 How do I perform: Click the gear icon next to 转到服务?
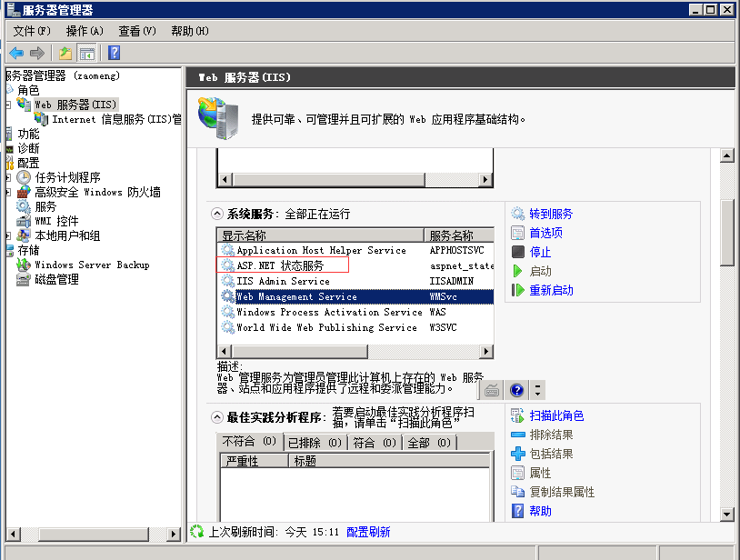(517, 214)
